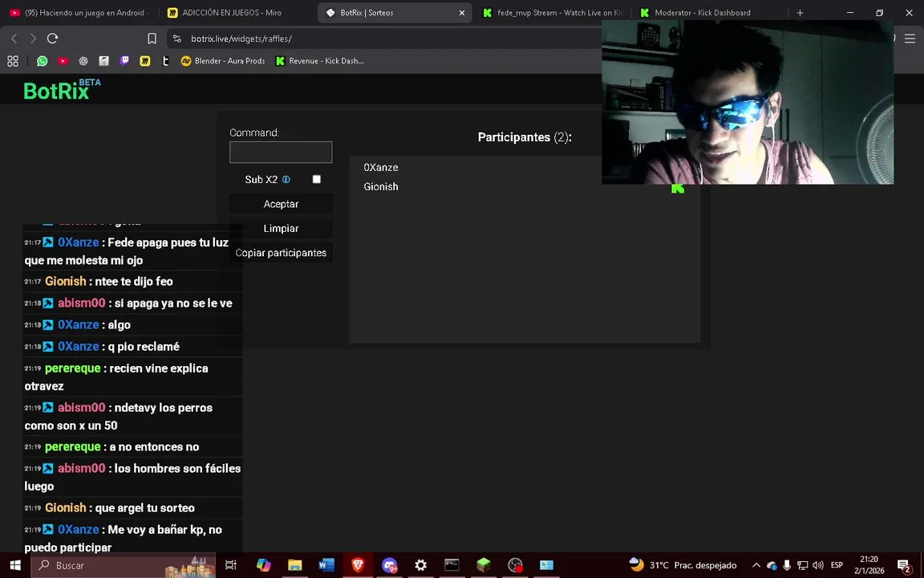Bookmark this page via bookmark icon
Screen dimensions: 924x578
[152, 39]
